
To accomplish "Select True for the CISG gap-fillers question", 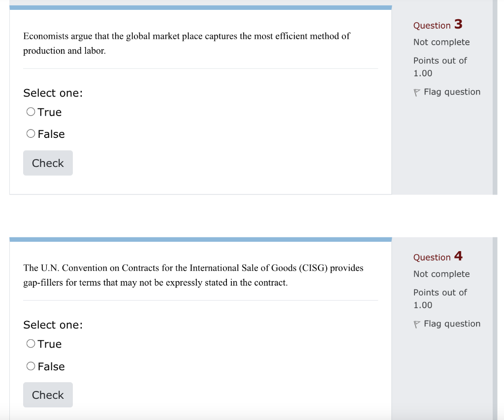I will (x=31, y=343).
